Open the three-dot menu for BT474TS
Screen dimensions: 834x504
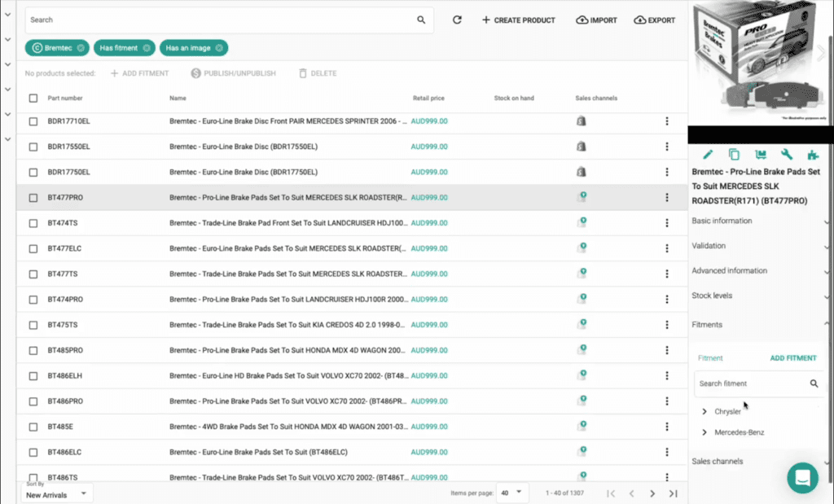coord(666,223)
